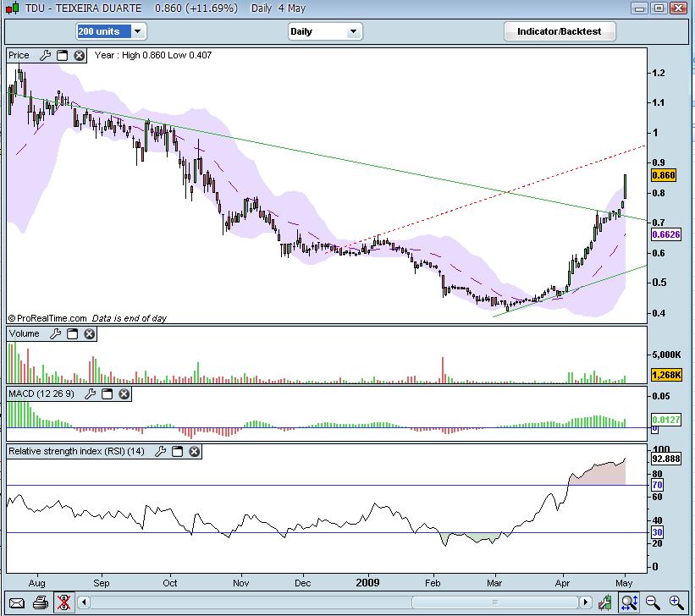
Task: Click the ProRealTime.com copyright text
Action: tap(47, 318)
